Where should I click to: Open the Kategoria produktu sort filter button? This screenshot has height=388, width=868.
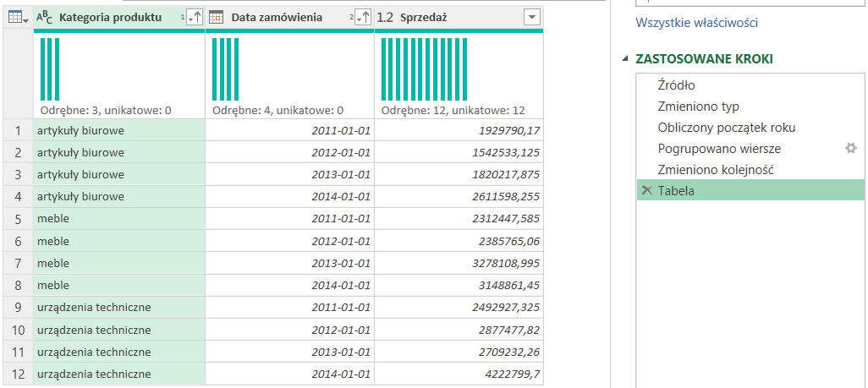(x=194, y=18)
